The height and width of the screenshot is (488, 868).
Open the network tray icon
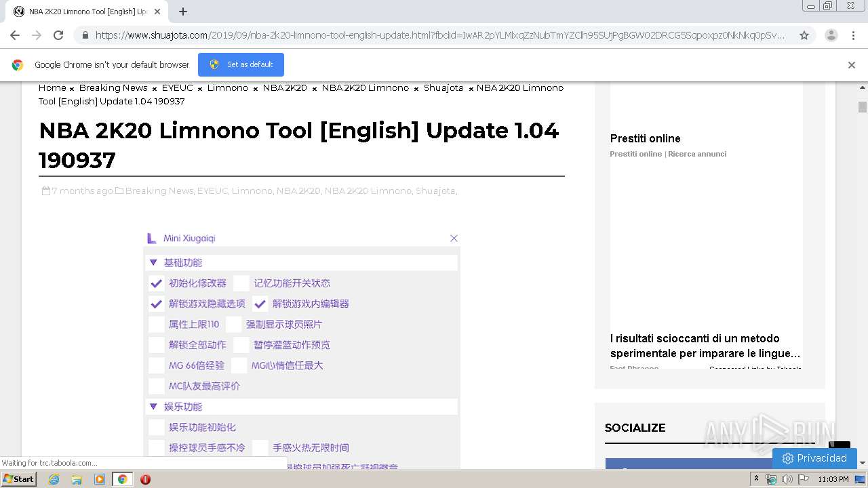[771, 479]
